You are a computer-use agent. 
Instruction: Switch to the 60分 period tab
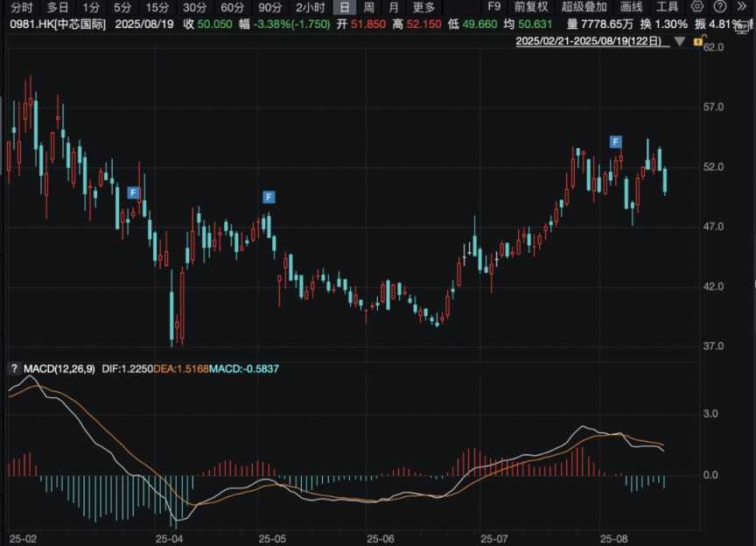pos(232,7)
